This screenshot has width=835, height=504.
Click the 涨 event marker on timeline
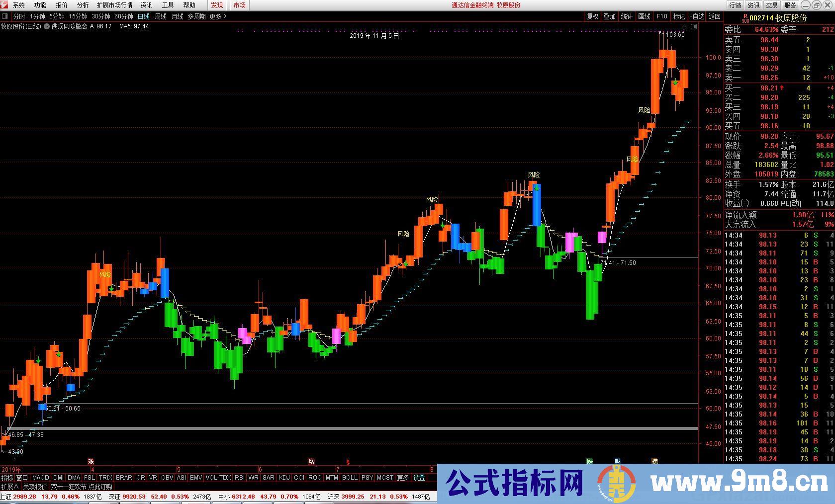coord(91,461)
